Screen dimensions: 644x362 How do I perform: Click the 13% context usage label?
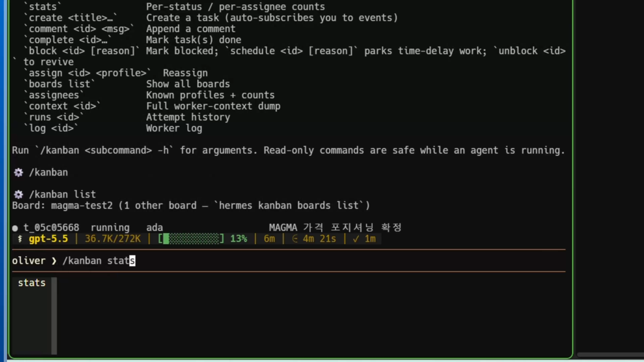coord(239,239)
